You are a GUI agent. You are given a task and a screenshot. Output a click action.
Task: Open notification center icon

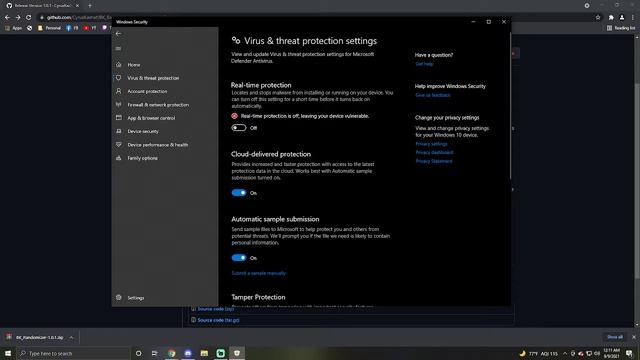pos(629,353)
